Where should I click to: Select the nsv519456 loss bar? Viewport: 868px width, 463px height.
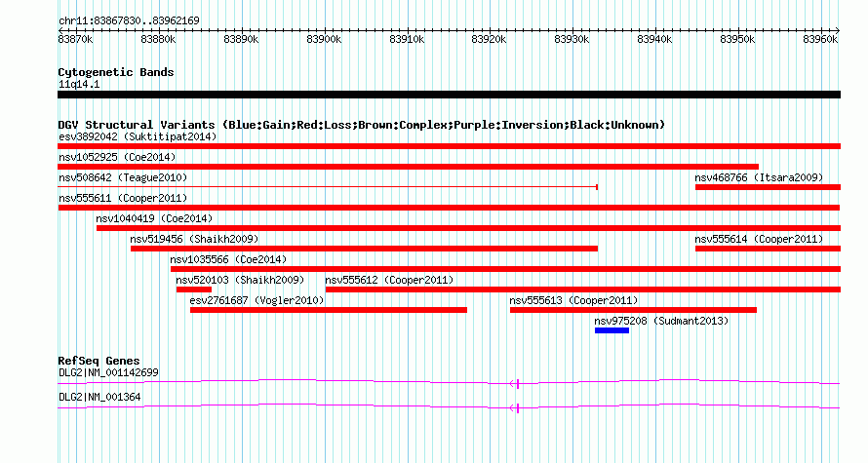tap(364, 249)
